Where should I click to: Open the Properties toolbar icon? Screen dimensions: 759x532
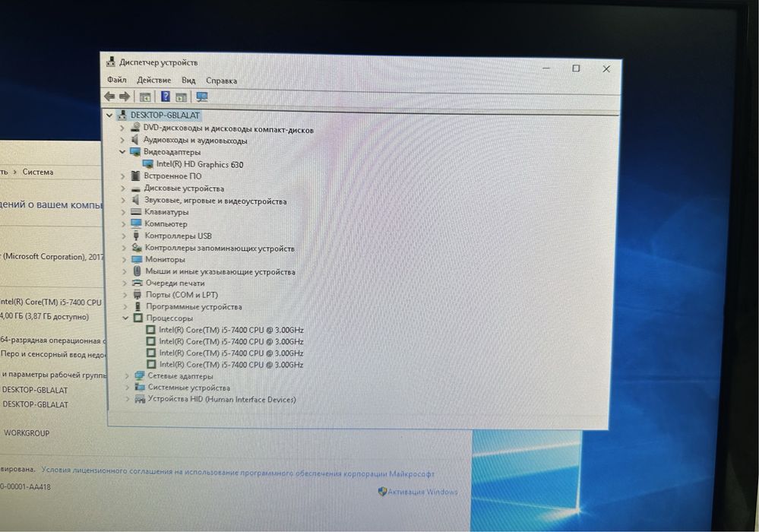click(144, 97)
